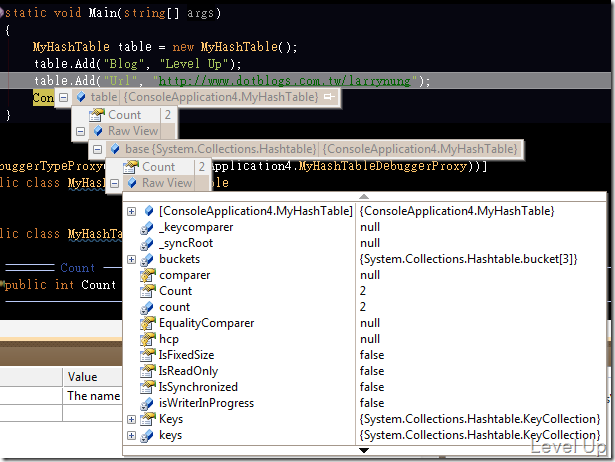The height and width of the screenshot is (462, 615).
Task: Click the Keys property icon
Action: pos(147,419)
